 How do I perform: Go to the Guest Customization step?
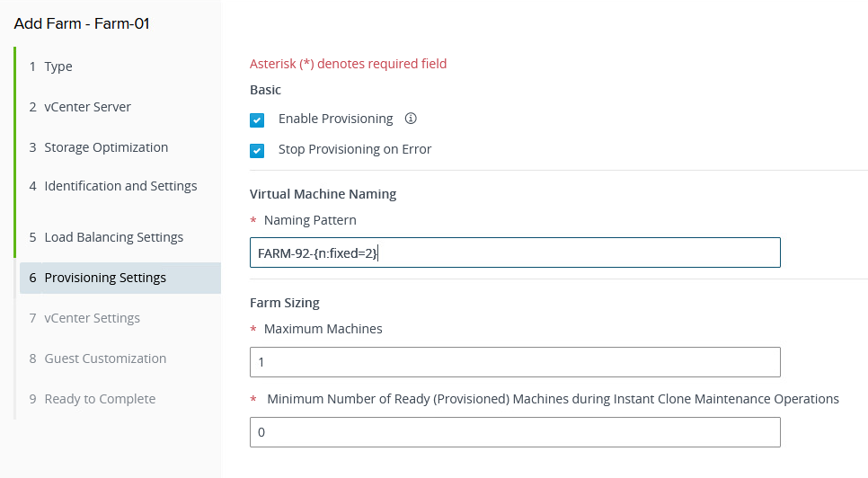pyautogui.click(x=105, y=358)
